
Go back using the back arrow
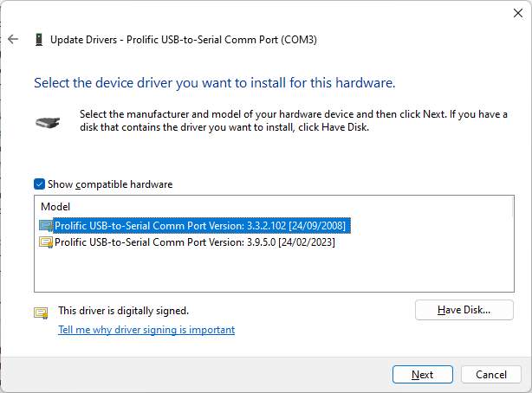click(13, 39)
